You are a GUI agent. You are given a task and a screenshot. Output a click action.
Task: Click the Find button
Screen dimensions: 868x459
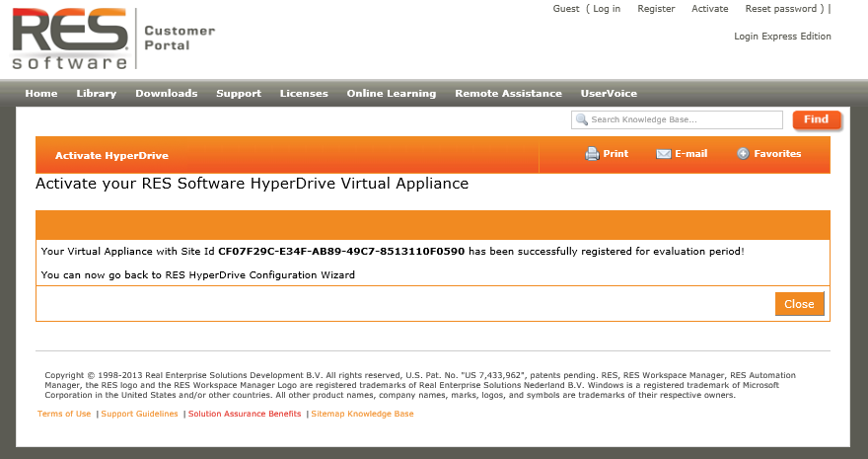[x=817, y=119]
